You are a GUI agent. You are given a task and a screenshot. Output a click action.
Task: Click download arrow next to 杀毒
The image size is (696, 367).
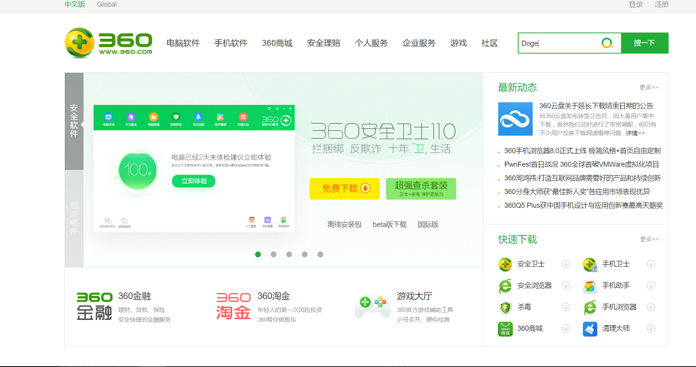(x=566, y=307)
